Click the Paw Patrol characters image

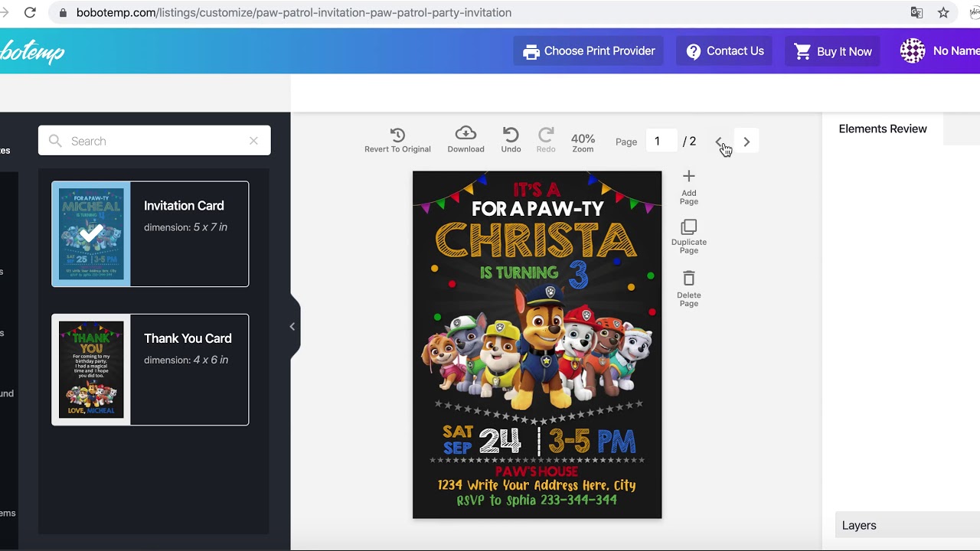pos(537,346)
